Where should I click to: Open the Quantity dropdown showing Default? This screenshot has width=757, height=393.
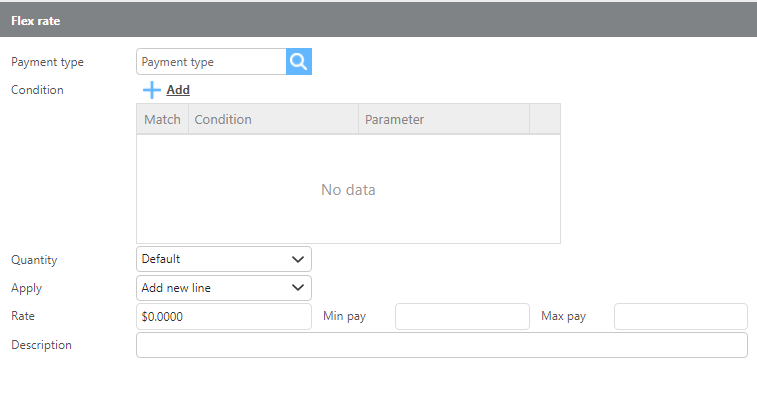(x=224, y=259)
